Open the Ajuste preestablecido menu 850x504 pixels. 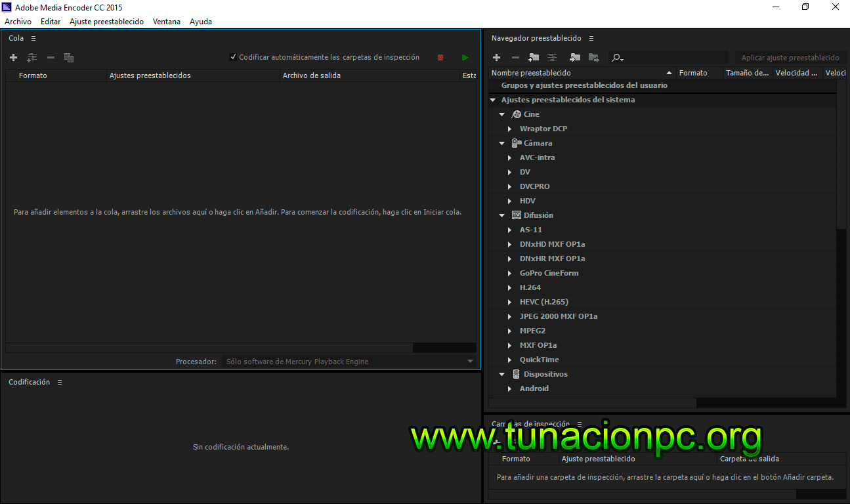click(x=106, y=21)
